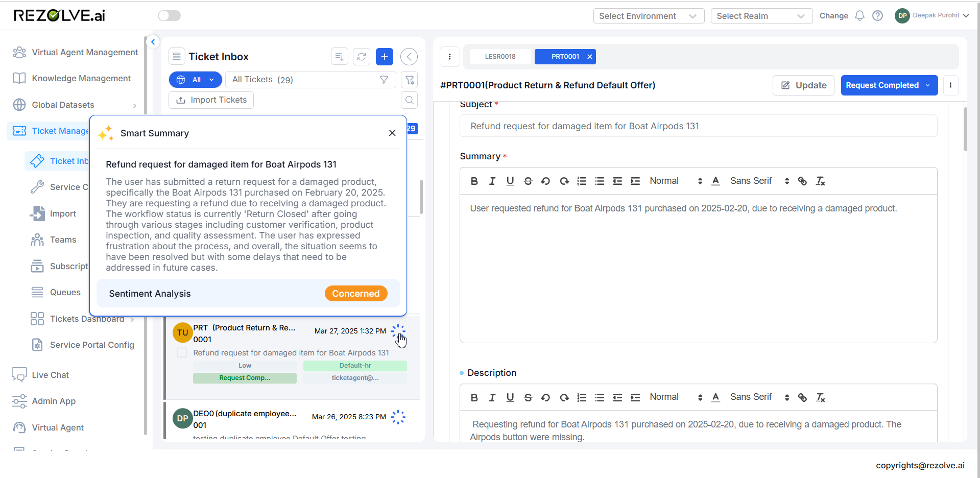Open Sans Serif font dropdown in Summary editor

click(759, 181)
